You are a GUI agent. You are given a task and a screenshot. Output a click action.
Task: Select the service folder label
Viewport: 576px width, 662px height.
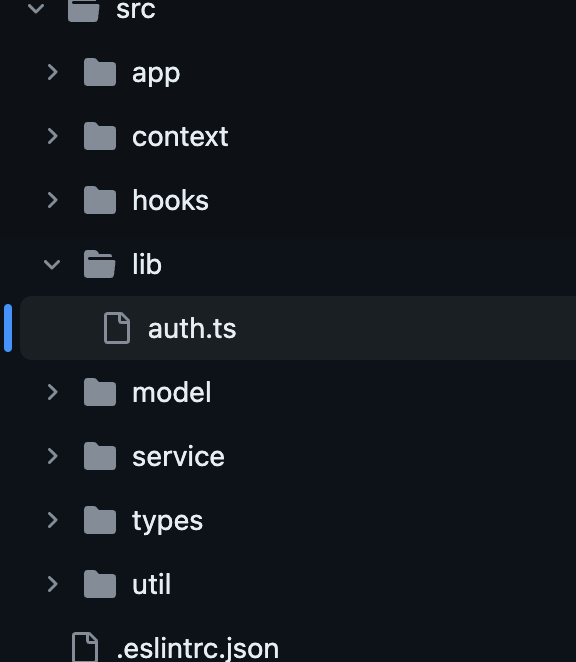click(x=178, y=456)
